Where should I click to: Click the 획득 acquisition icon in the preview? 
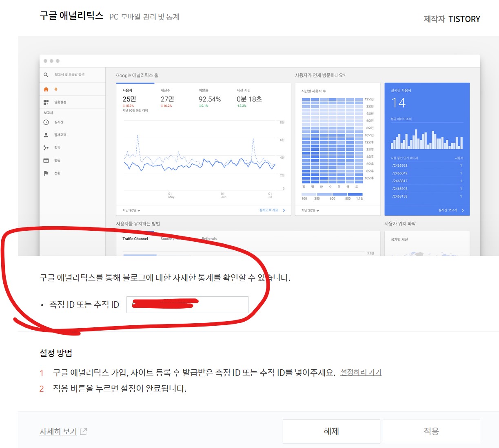(x=46, y=148)
